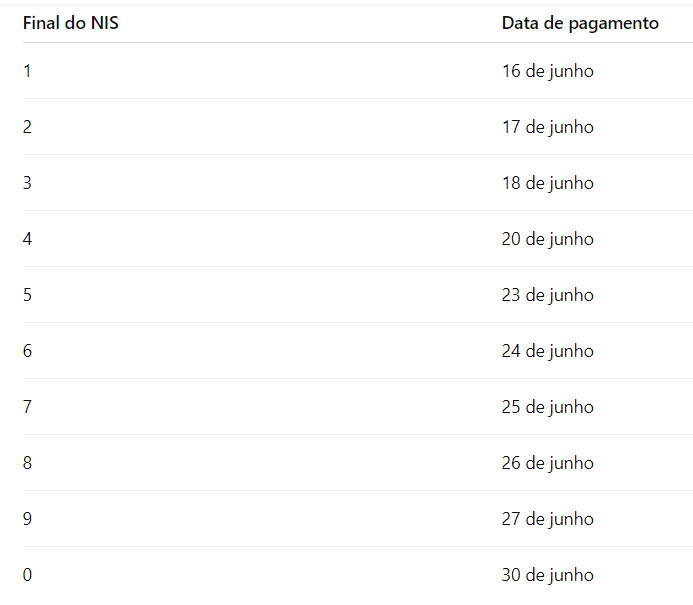Click the '25 de junho' payment date
The height and width of the screenshot is (605, 693).
[548, 407]
